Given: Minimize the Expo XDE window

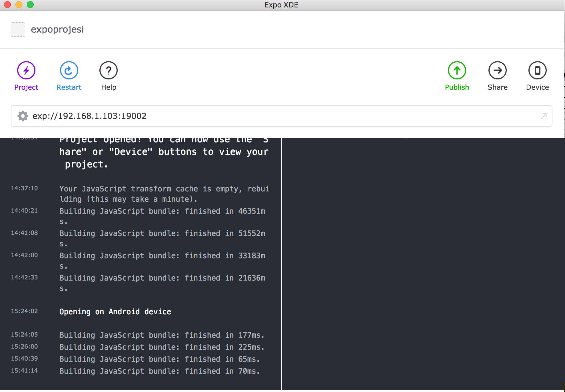Looking at the screenshot, I should click(19, 5).
